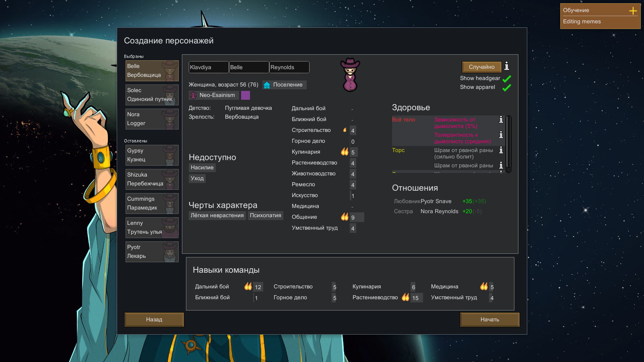Viewport: 644px width, 362px height.
Task: Click the pawn portrait with purple hat
Action: (350, 75)
